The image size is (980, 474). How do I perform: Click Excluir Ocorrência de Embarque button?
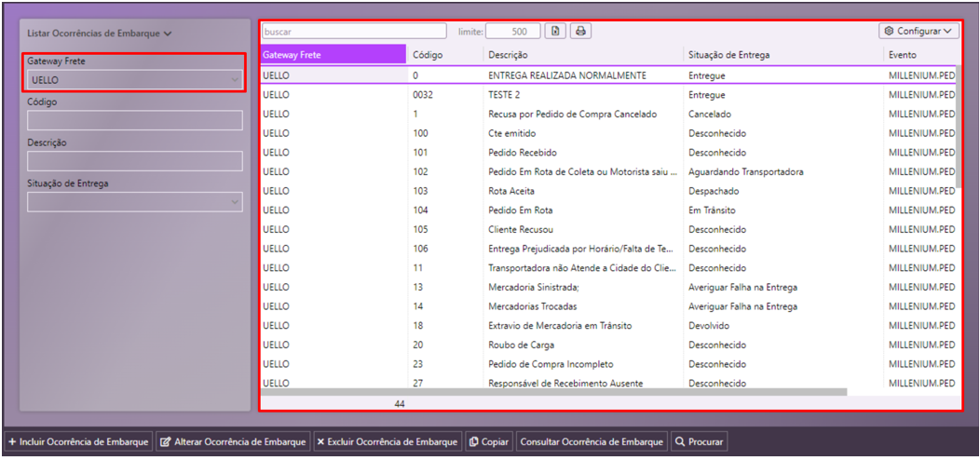point(387,441)
